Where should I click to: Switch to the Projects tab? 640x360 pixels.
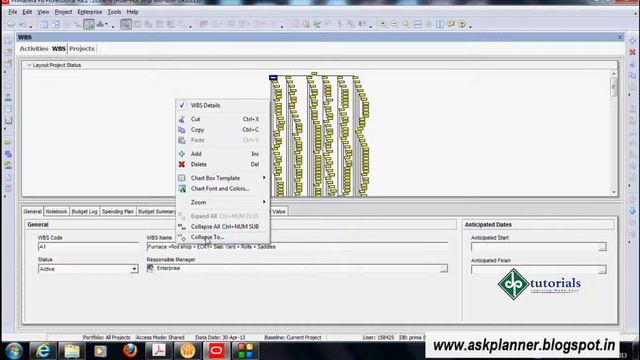click(x=82, y=49)
